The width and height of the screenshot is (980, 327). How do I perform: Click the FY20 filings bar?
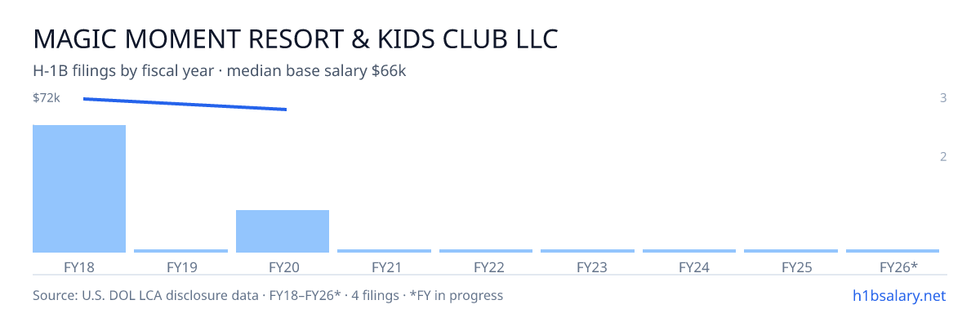[283, 231]
